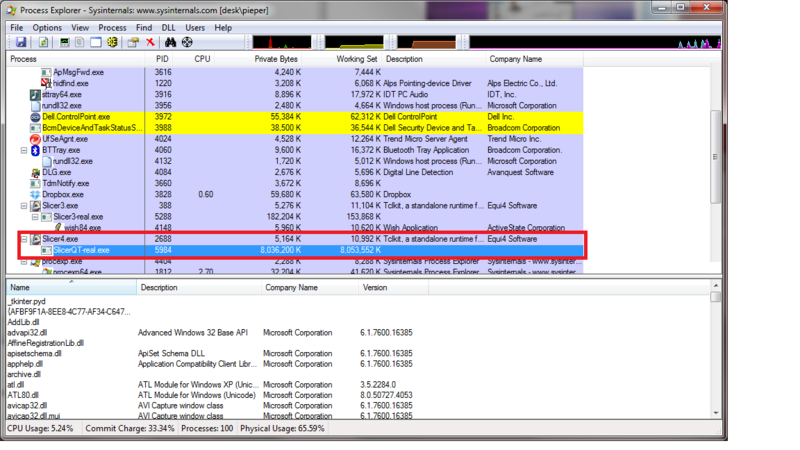Click the binoculars Find icon
Viewport: 800px width, 450px height.
coord(171,43)
